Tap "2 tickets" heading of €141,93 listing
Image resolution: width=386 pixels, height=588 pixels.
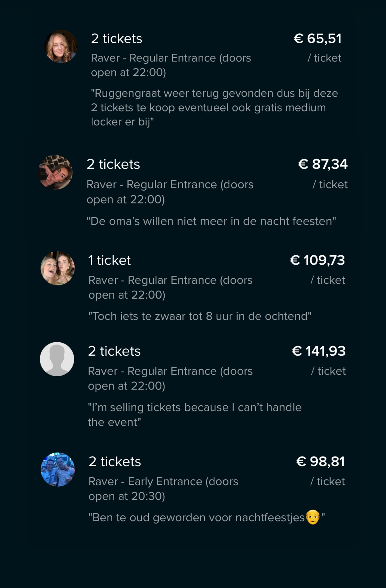point(114,351)
